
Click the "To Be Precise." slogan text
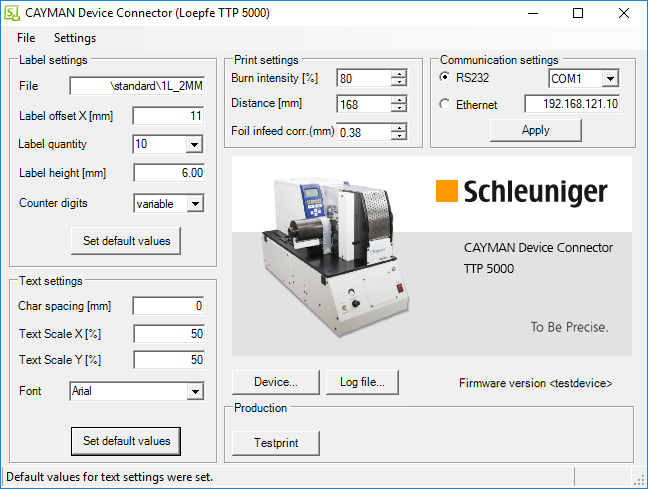[x=569, y=327]
